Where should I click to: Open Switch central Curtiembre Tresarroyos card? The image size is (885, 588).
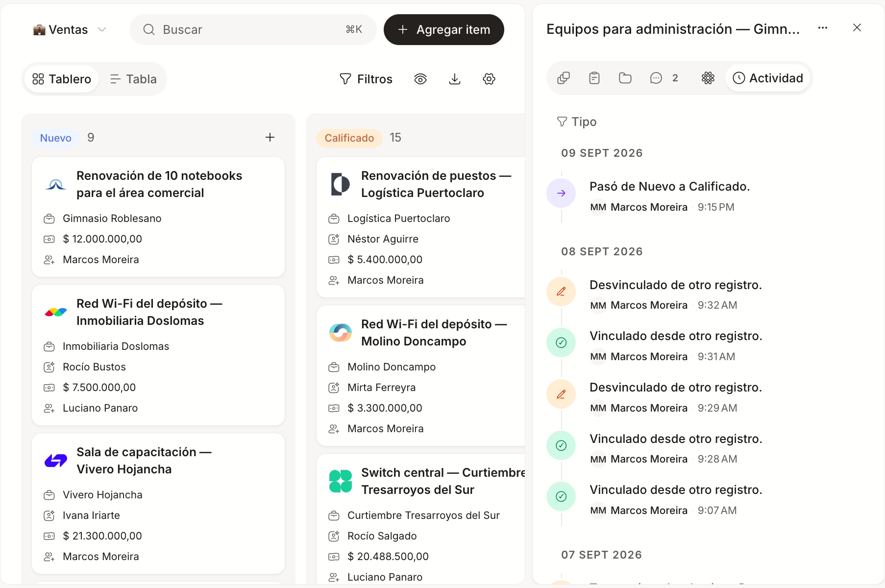click(x=421, y=519)
